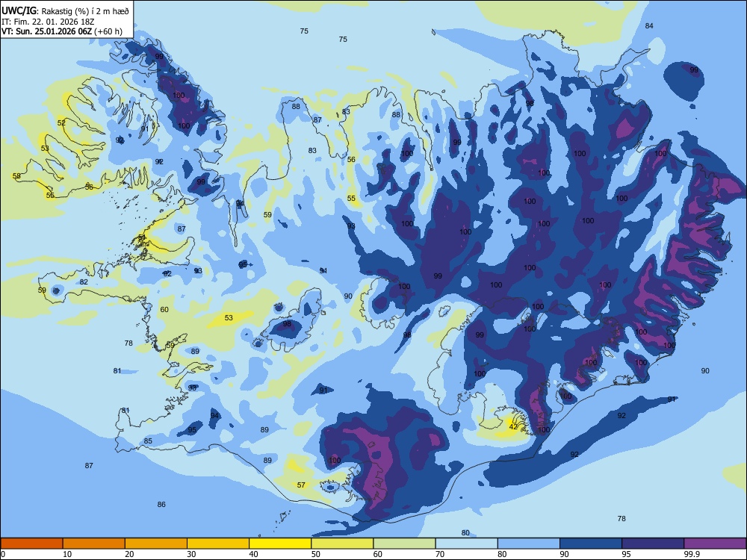Click the legend tick label 95
The width and height of the screenshot is (747, 560).
click(x=627, y=554)
